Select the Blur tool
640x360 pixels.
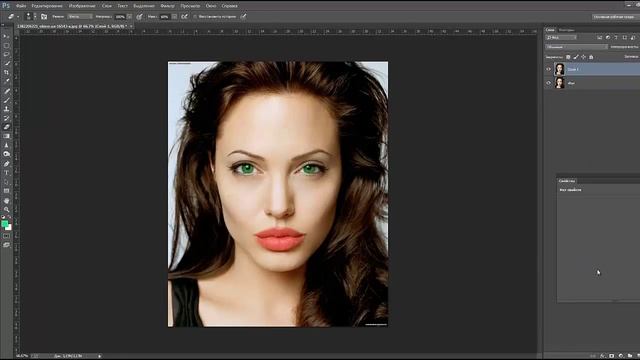tap(7, 145)
